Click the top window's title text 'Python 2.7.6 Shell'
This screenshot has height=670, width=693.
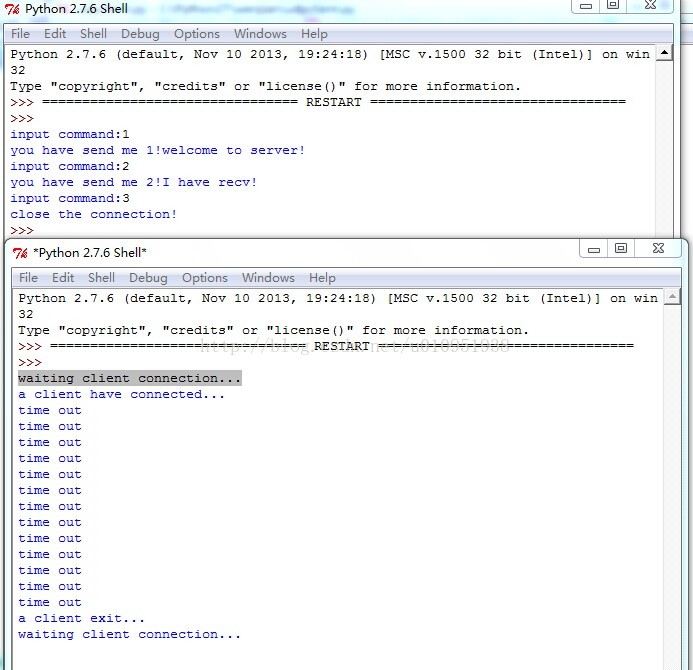coord(76,9)
